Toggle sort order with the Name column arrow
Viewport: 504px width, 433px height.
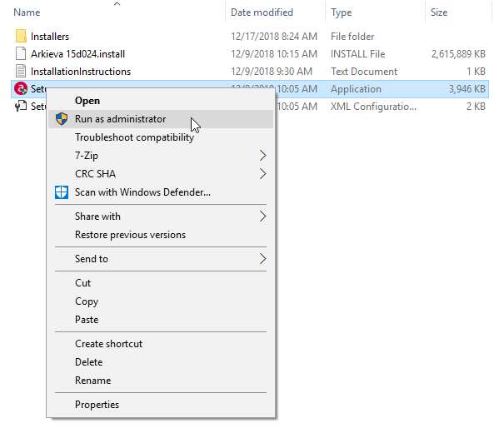coord(117,4)
